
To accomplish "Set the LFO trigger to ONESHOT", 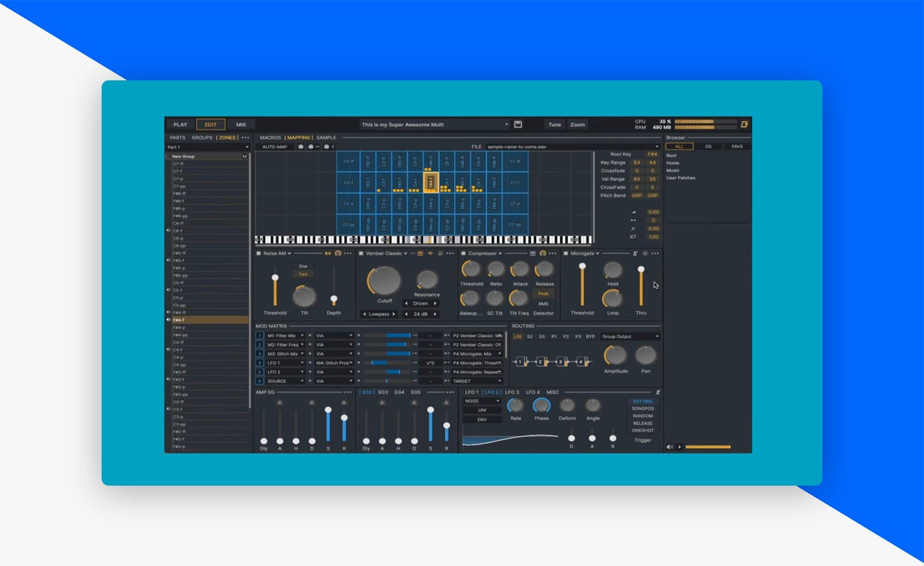I will click(643, 430).
